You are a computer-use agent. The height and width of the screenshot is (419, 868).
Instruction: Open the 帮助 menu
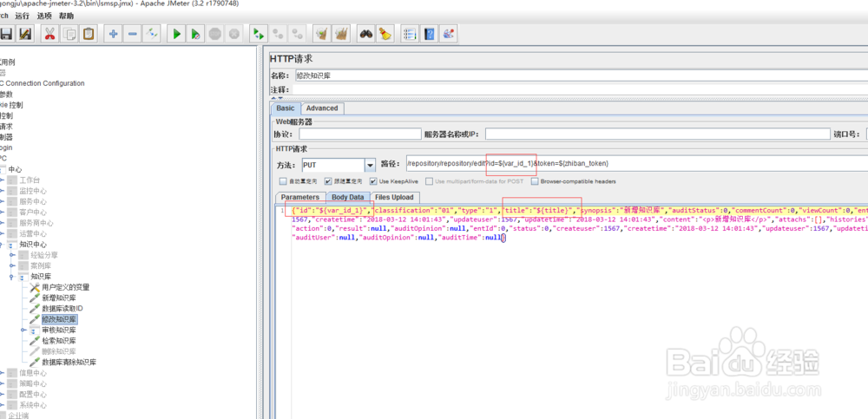click(65, 16)
